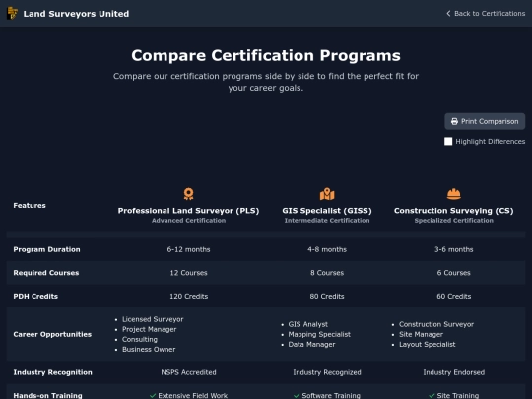The width and height of the screenshot is (532, 399).
Task: Click the 6-12 months cell
Action: (188, 249)
